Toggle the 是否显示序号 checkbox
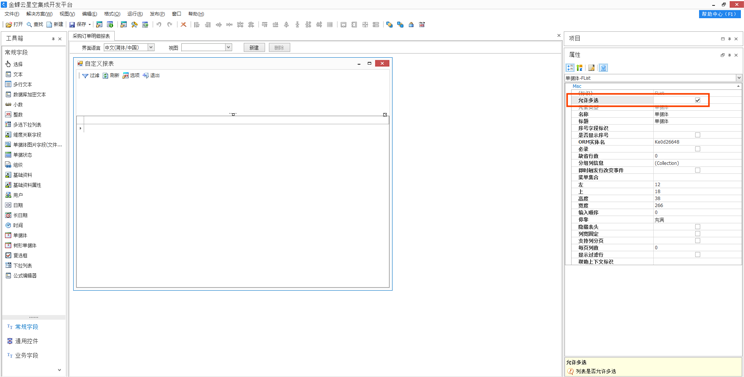This screenshot has height=377, width=744. [698, 135]
